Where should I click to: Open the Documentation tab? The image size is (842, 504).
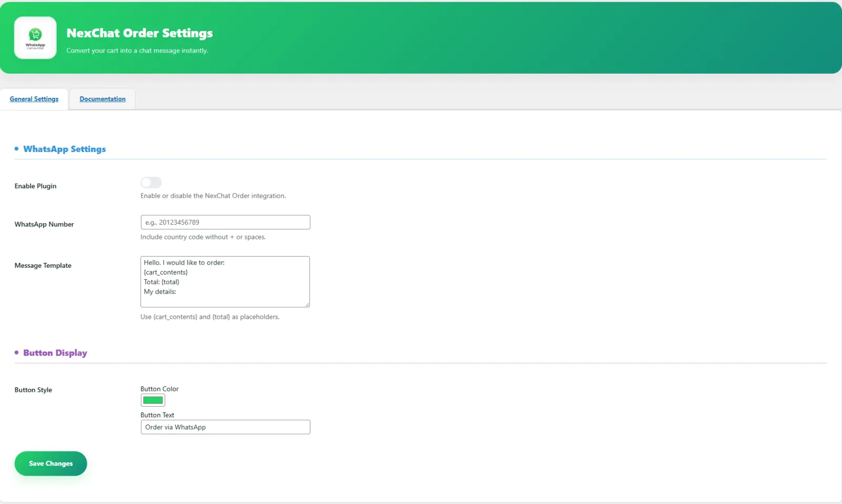[103, 99]
